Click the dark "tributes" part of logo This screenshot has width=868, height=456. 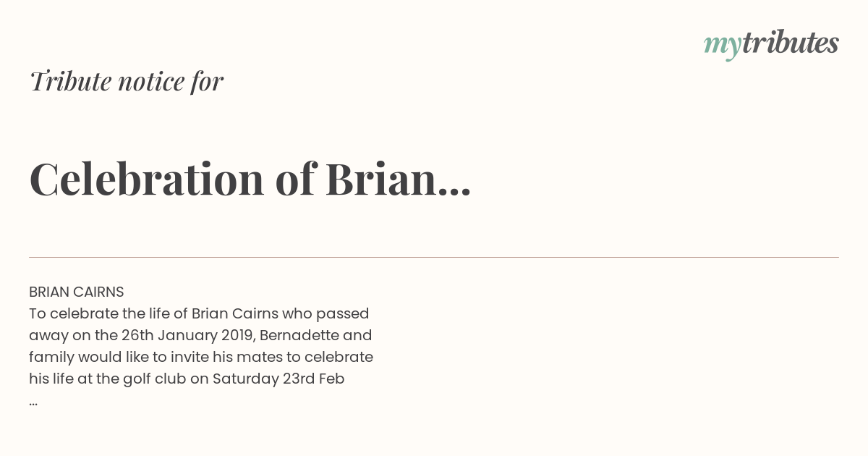pyautogui.click(x=791, y=43)
